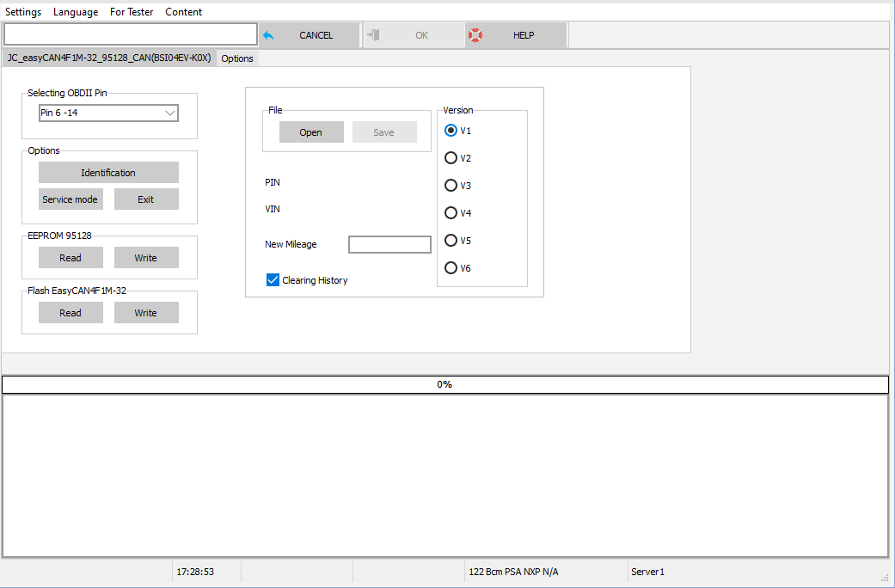Viewport: 895px width, 588px height.
Task: Click the 0% progress bar
Action: click(444, 384)
